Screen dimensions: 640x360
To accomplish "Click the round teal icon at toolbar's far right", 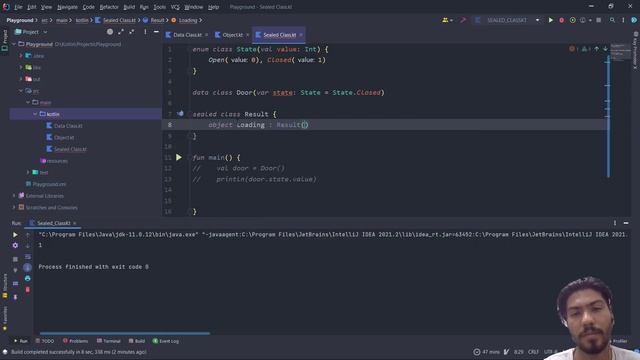I will point(634,20).
